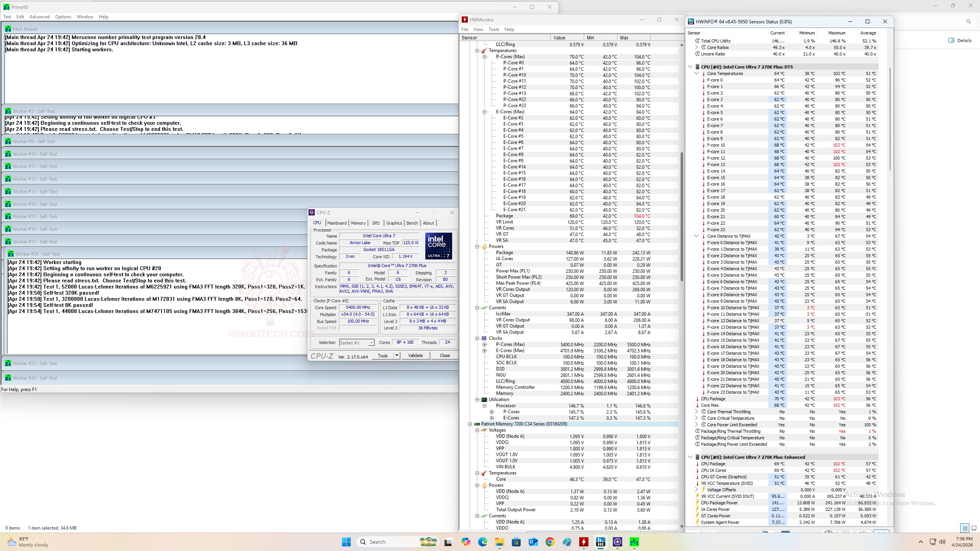This screenshot has height=551, width=980.
Task: Open the Graphics tab in CPU-Z
Action: [394, 223]
